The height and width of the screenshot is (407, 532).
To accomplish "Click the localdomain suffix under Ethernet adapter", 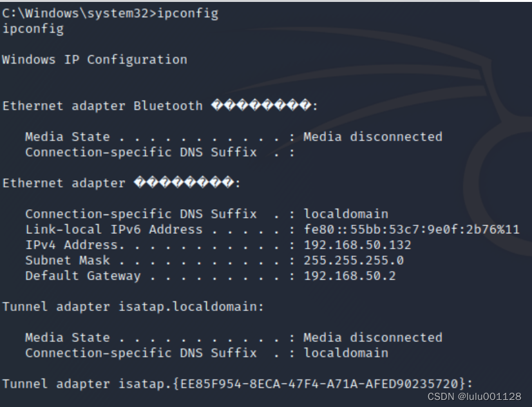I will (x=346, y=214).
